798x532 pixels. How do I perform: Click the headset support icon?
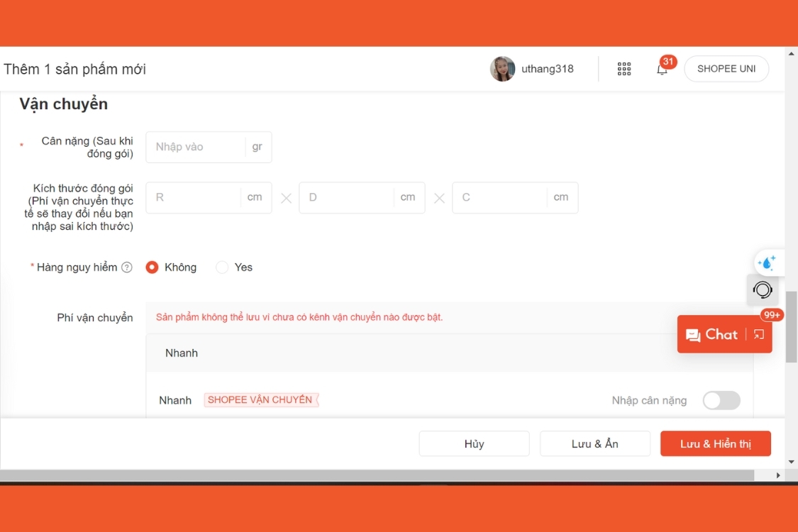click(x=763, y=290)
